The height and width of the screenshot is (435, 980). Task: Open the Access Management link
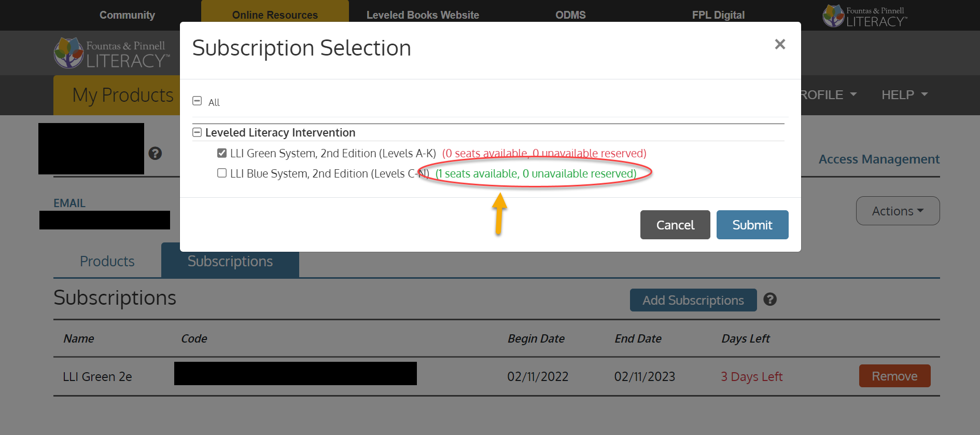pyautogui.click(x=879, y=159)
